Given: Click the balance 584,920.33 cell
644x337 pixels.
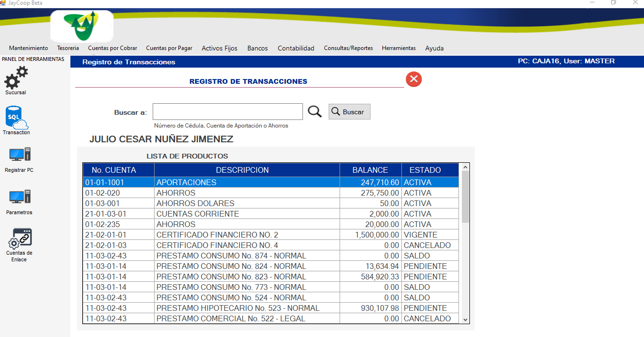Looking at the screenshot, I should [x=371, y=277].
